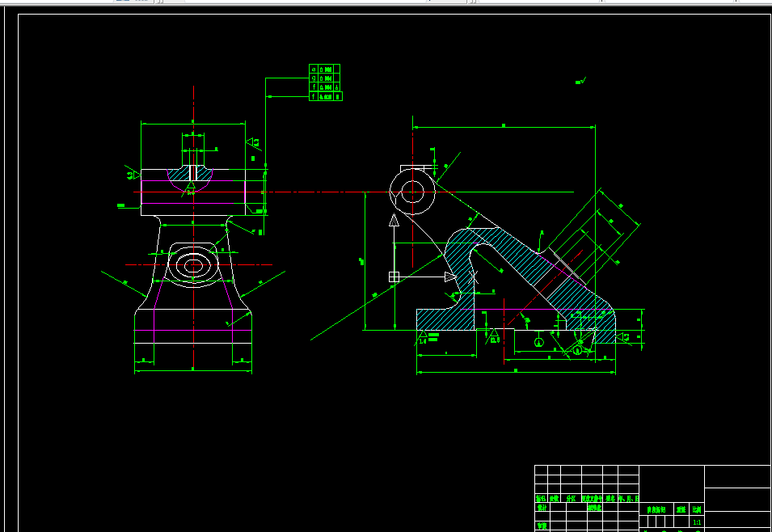Pick the upward-pointing white section arrow
Screen dimensions: 772x532
pyautogui.click(x=394, y=220)
